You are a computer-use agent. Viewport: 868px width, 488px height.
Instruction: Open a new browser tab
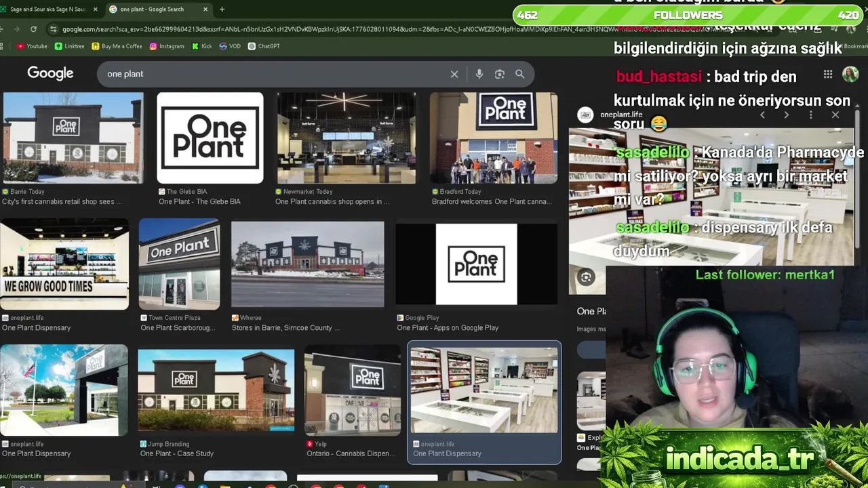coord(222,9)
